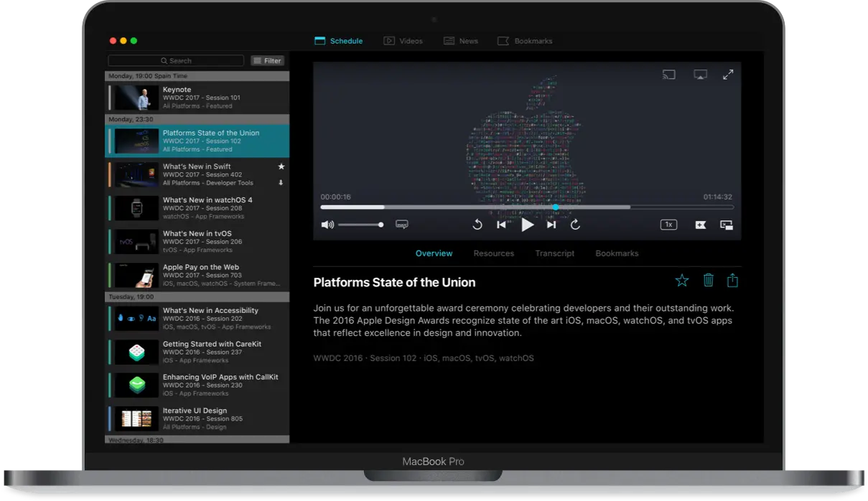Open AirPlay output icon

click(x=700, y=75)
